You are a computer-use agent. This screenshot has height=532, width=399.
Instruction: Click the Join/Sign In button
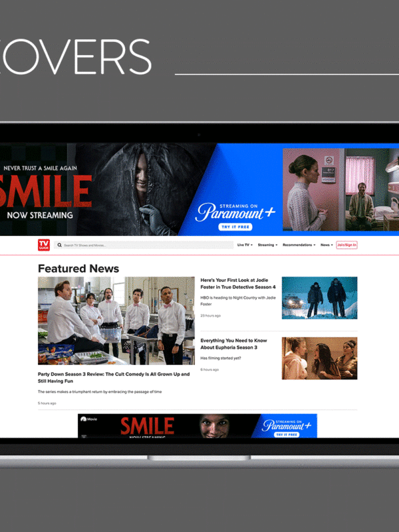point(346,245)
